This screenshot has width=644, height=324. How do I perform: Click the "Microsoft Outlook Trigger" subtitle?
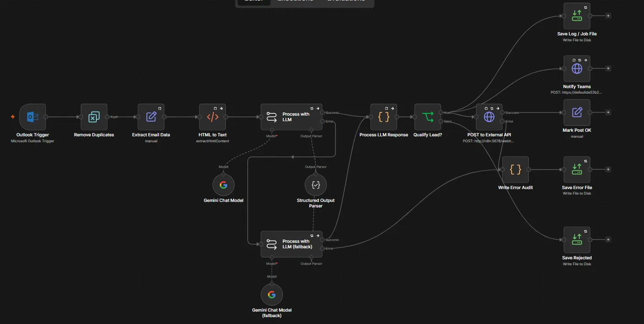coord(33,141)
